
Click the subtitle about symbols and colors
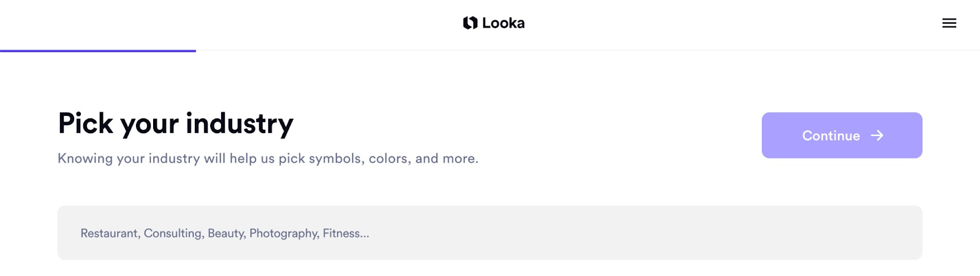click(x=268, y=158)
